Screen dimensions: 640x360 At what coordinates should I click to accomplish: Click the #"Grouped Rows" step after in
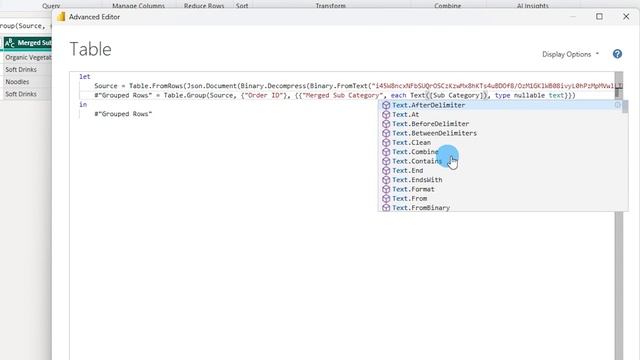click(x=123, y=114)
